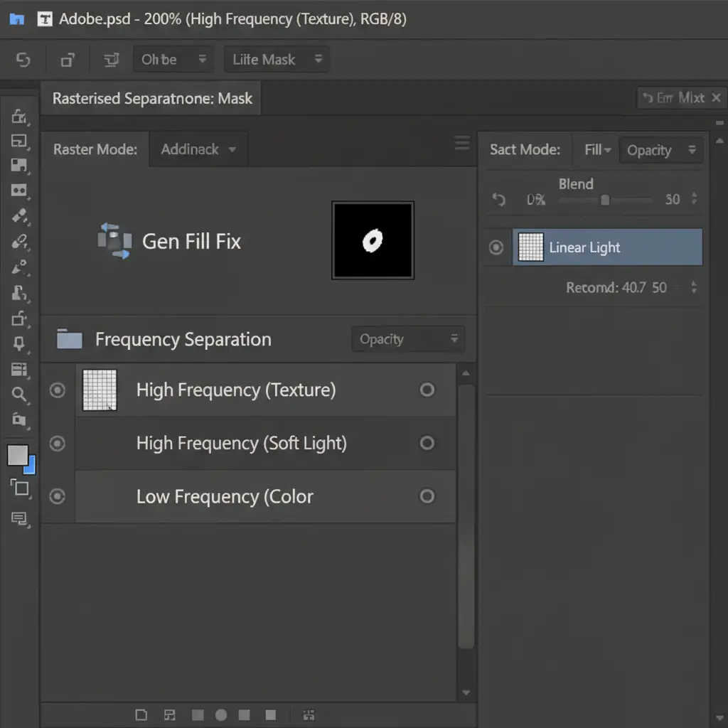The height and width of the screenshot is (728, 728).
Task: Click the reset arrow beside Blend percentage
Action: point(499,200)
